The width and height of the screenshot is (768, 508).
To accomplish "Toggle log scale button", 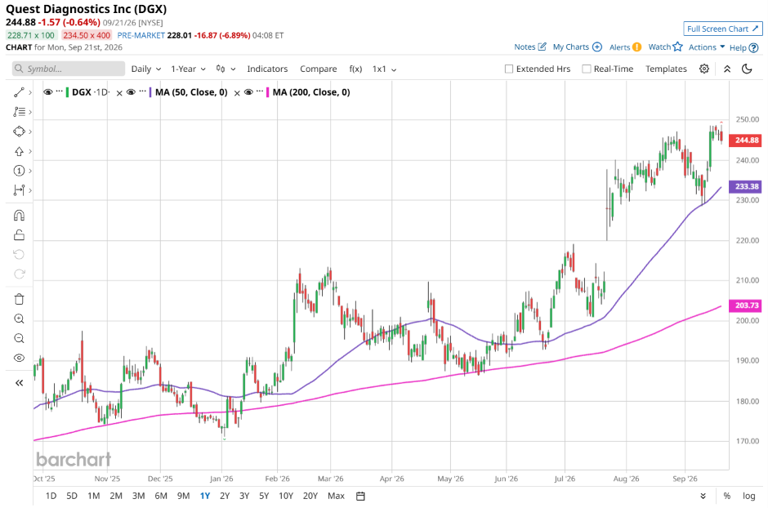I will [748, 496].
